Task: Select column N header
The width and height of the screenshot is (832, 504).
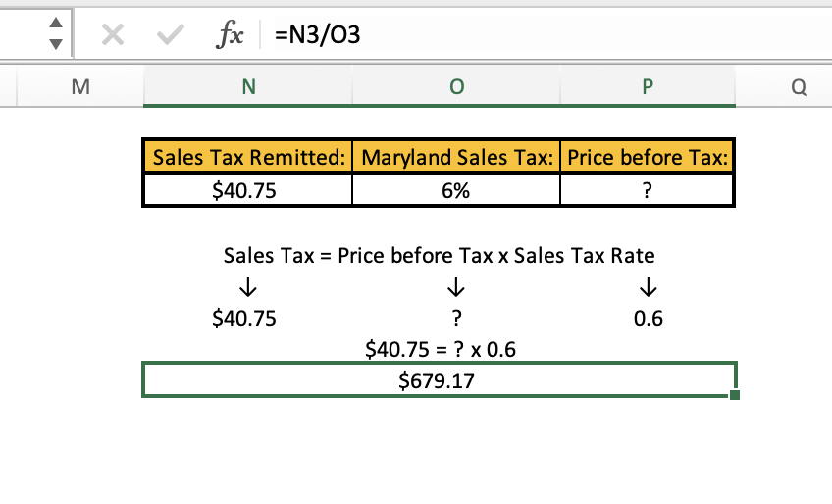Action: click(247, 87)
